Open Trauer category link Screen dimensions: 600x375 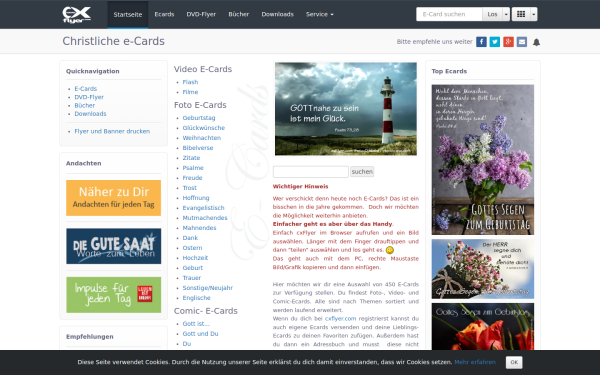point(191,278)
